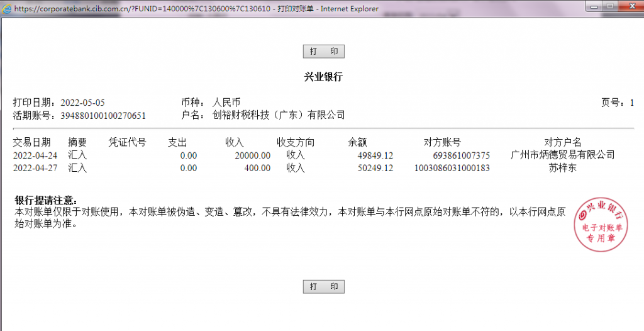
Task: Click the 交易日期 column header
Action: click(x=31, y=142)
